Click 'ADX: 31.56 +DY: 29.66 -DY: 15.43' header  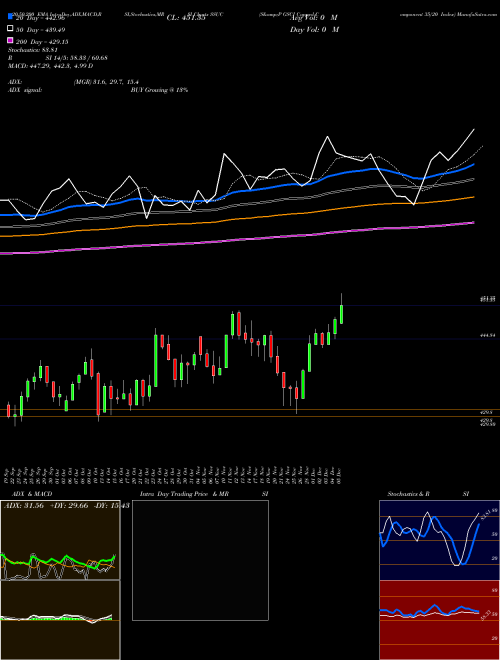(66, 506)
